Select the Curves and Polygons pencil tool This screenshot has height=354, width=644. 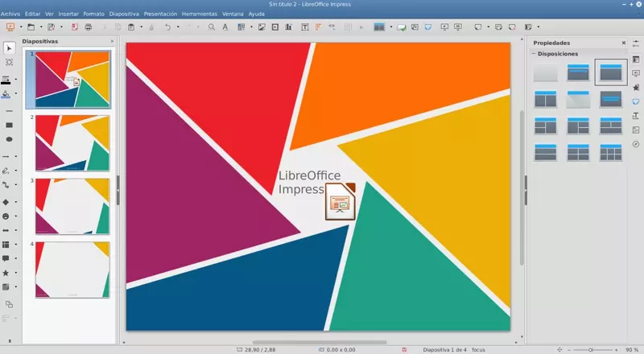pyautogui.click(x=6, y=171)
